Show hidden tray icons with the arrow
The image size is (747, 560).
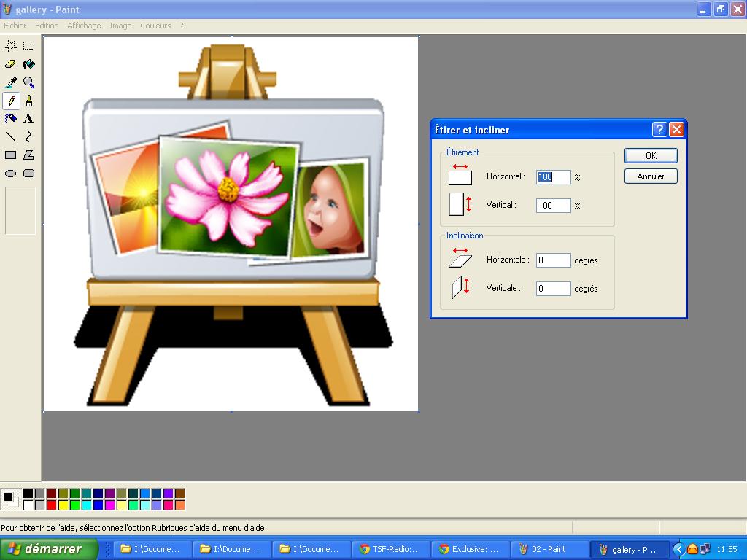pos(679,549)
